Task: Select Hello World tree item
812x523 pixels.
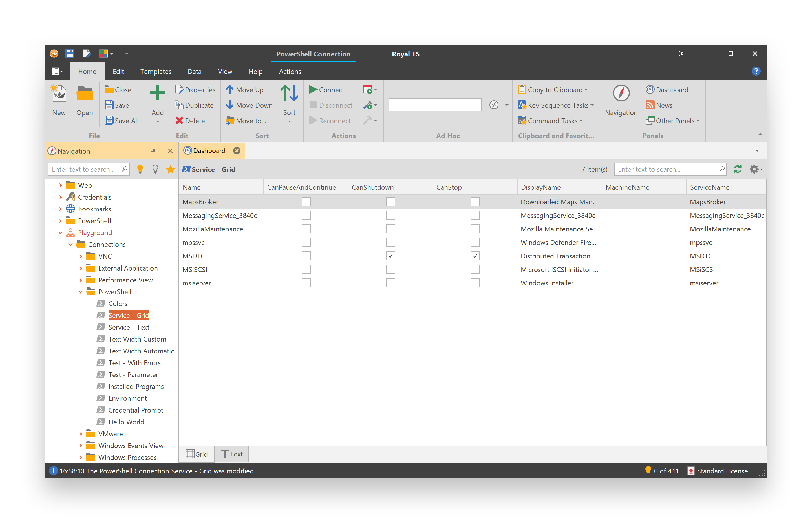Action: pos(126,422)
